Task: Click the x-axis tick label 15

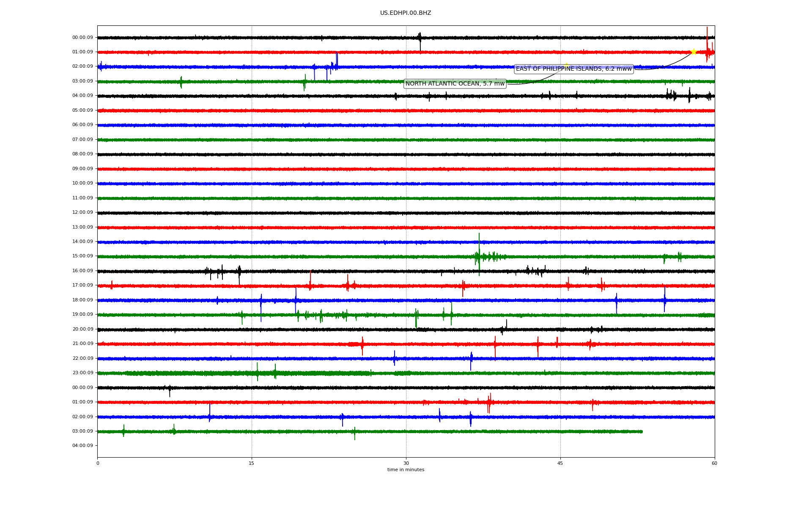Action: coord(252,463)
